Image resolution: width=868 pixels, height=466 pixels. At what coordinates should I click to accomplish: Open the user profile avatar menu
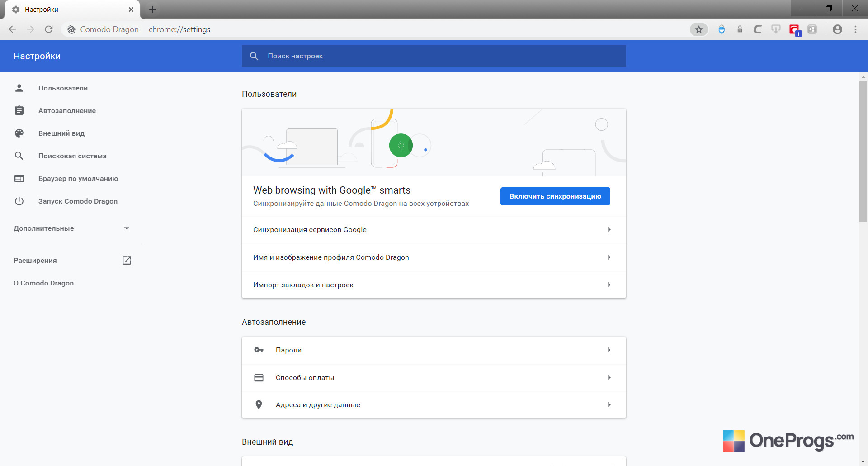[x=837, y=29]
